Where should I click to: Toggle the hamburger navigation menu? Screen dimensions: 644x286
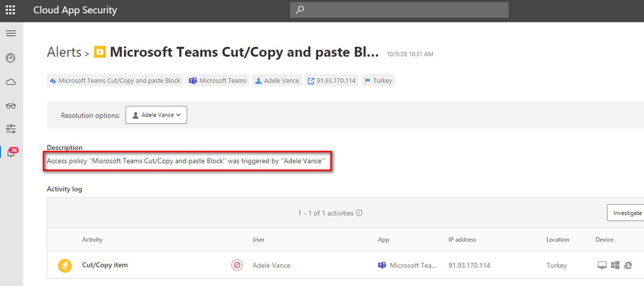click(11, 34)
